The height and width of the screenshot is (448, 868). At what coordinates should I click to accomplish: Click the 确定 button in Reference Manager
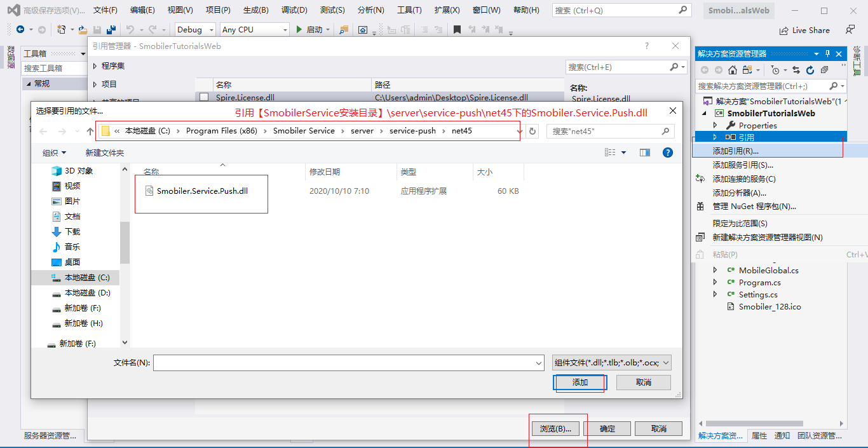(x=607, y=429)
